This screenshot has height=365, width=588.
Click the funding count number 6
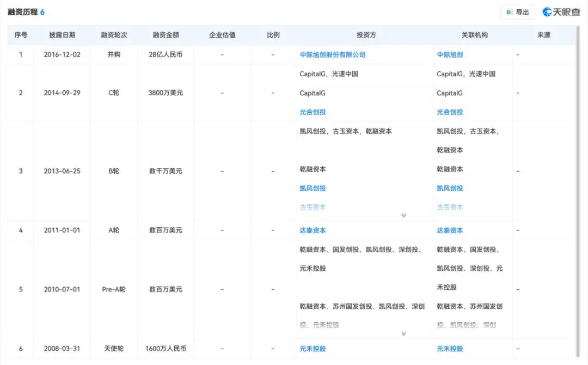(42, 12)
